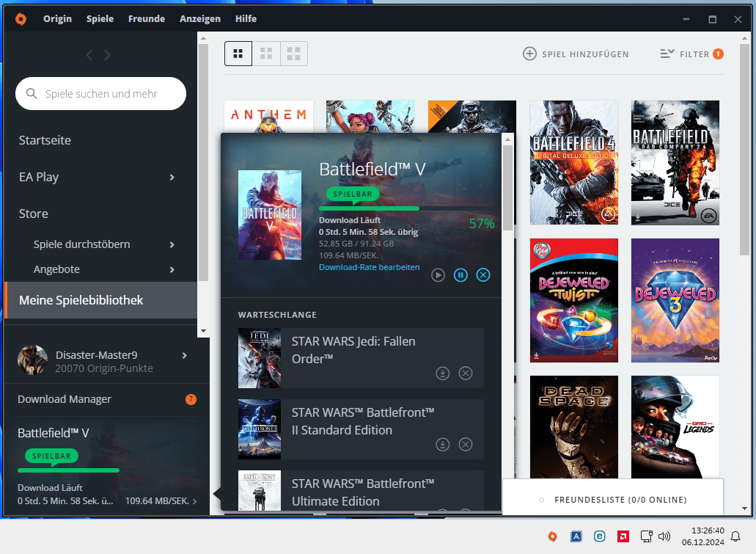The image size is (756, 554).
Task: Download Battlefront II Standard Edition now
Action: (x=443, y=445)
